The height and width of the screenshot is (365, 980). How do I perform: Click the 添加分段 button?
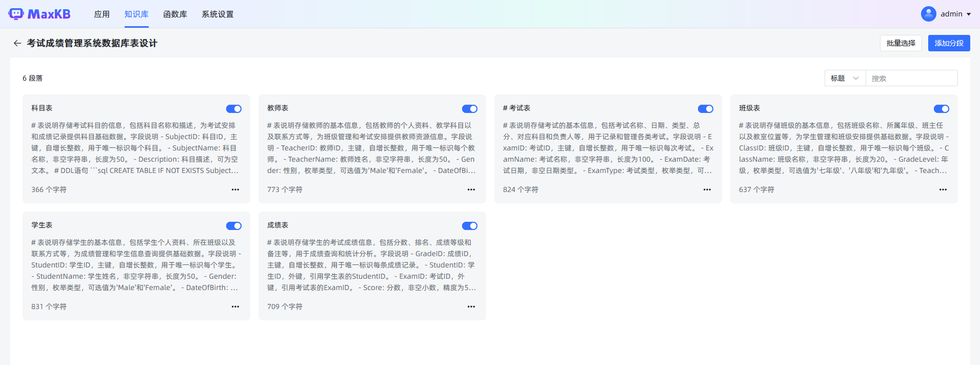tap(949, 43)
